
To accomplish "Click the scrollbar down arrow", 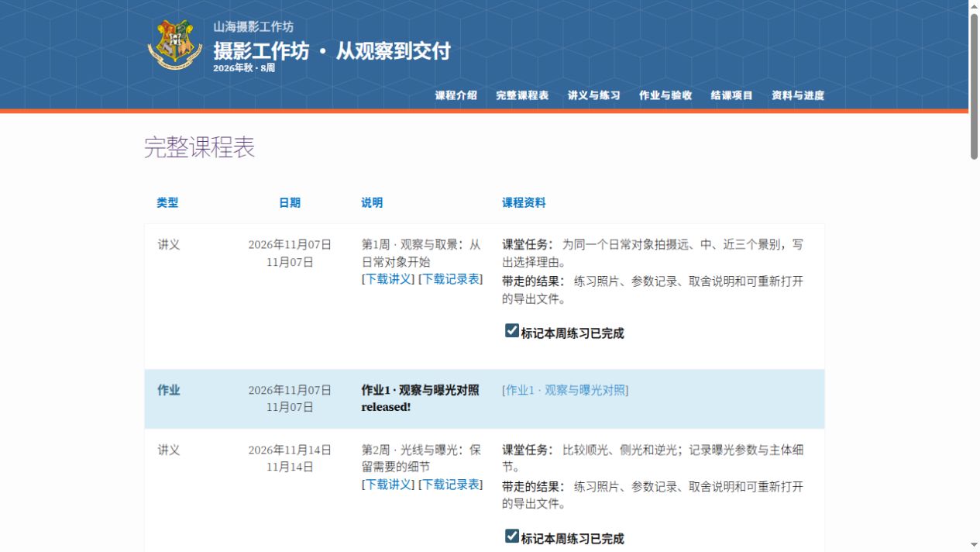I will (x=974, y=545).
